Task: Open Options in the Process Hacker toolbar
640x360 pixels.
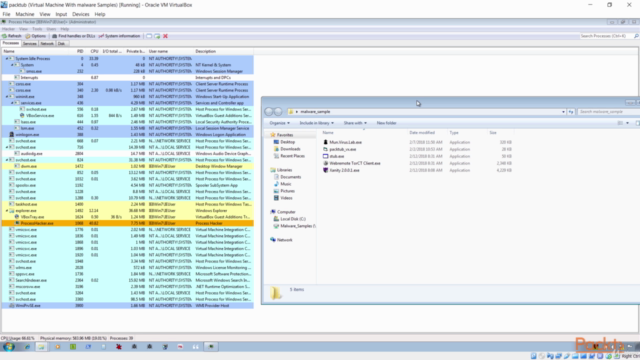Action: tap(36, 36)
